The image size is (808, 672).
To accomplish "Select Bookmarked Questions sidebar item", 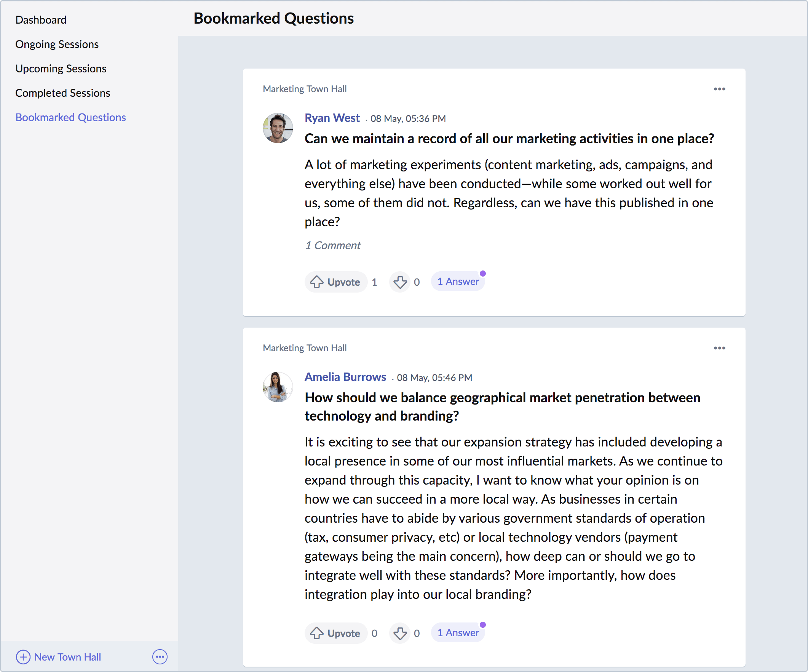I will [70, 117].
